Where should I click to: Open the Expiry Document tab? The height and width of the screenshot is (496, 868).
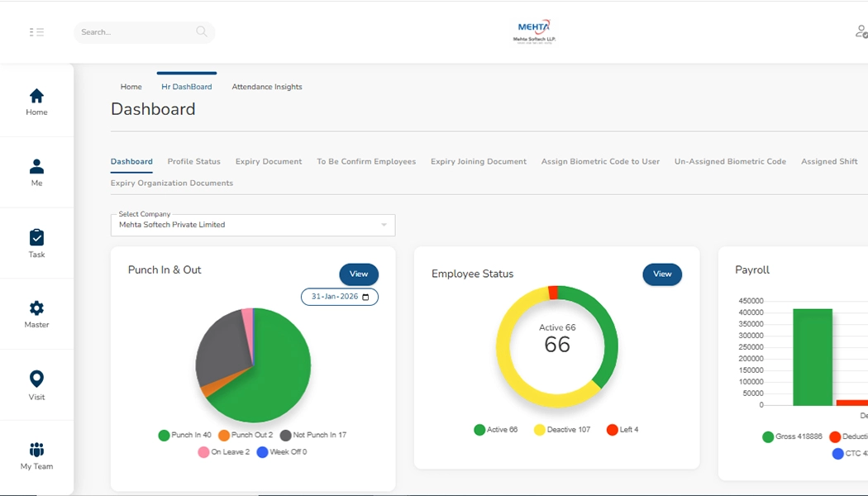pyautogui.click(x=268, y=161)
